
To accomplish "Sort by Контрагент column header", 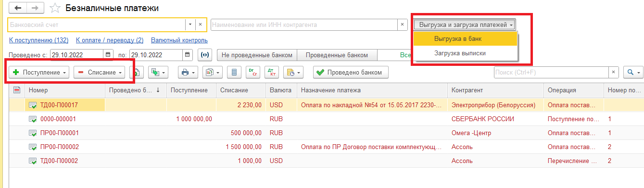I will pos(495,90).
